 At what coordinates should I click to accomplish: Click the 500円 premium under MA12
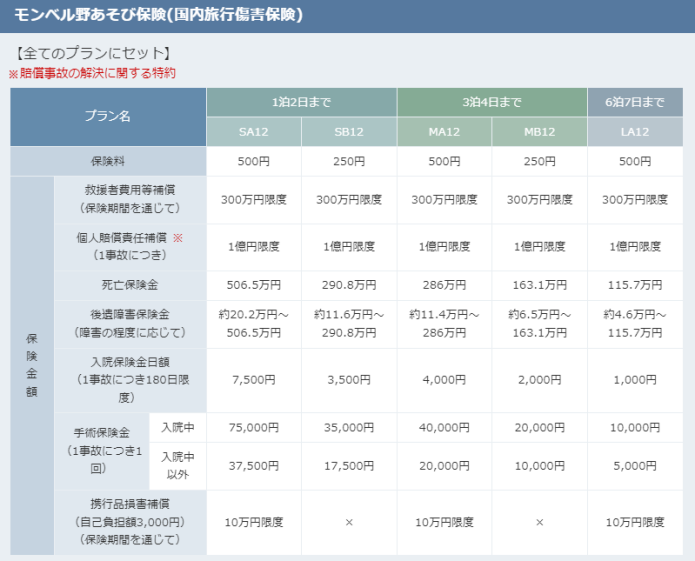(444, 161)
